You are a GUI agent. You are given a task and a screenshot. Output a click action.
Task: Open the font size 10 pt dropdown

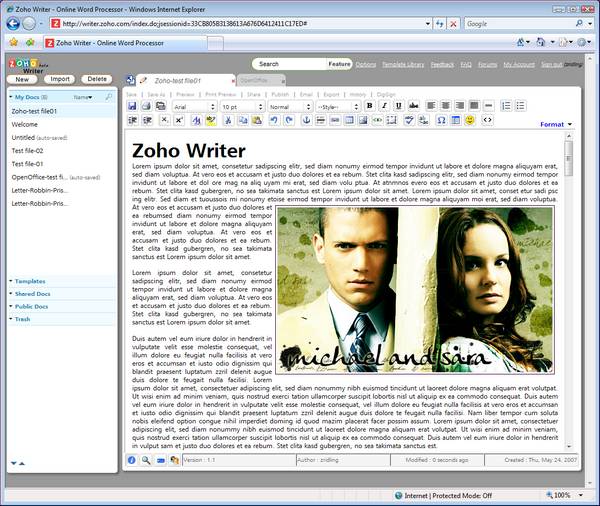click(243, 107)
